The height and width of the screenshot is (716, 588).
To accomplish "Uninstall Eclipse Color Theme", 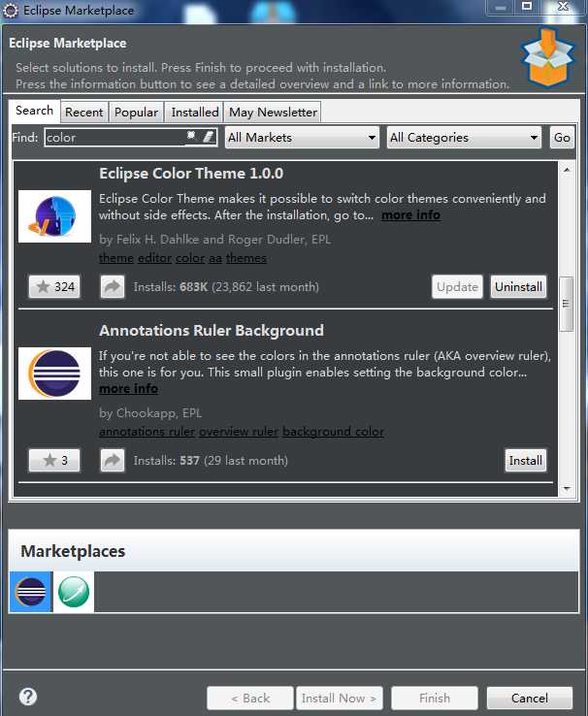I will 518,287.
